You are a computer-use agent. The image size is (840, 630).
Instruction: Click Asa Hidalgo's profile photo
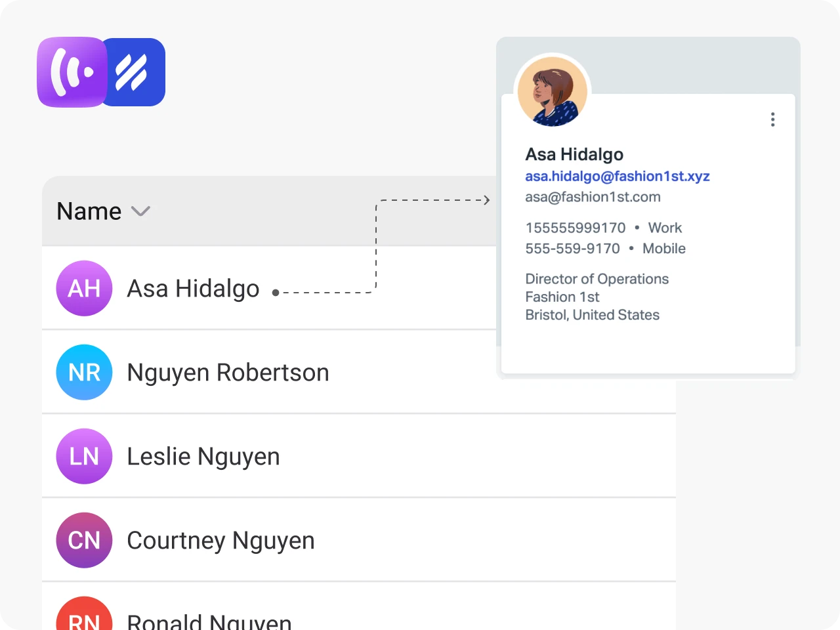552,91
